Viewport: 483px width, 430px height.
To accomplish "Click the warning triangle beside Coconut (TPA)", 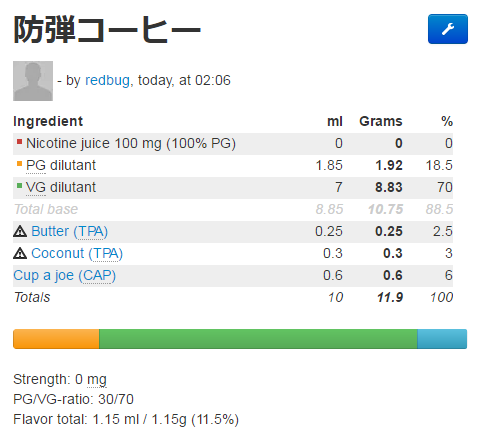I will [x=20, y=253].
